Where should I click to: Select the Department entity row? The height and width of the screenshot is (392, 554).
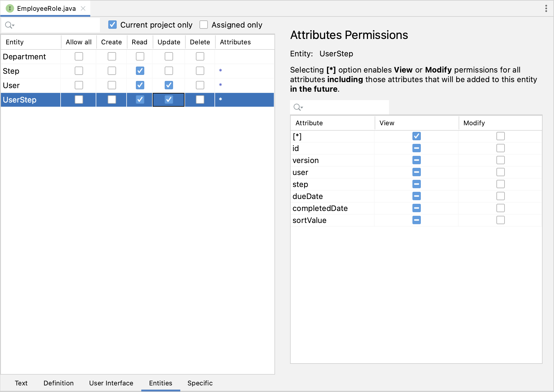[24, 57]
